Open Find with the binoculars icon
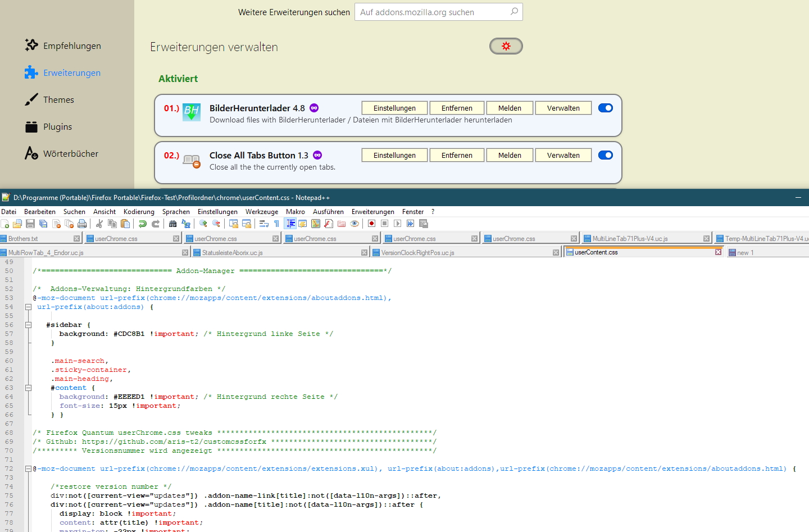The image size is (809, 532). pyautogui.click(x=173, y=224)
